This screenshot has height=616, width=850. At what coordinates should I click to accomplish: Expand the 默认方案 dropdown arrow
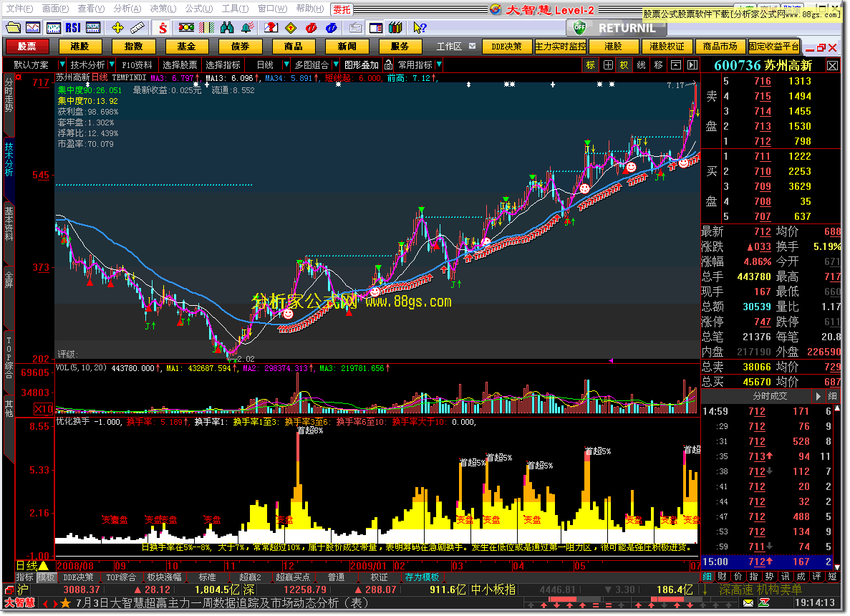click(62, 64)
